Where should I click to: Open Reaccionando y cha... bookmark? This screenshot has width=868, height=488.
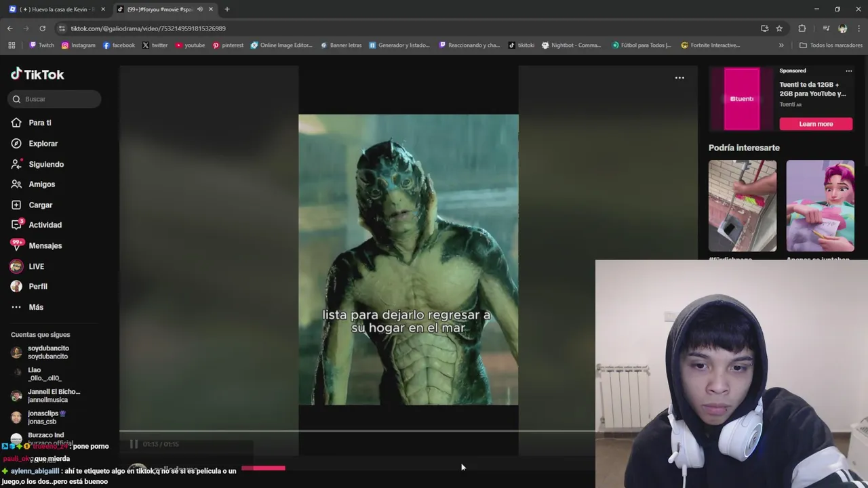(469, 45)
